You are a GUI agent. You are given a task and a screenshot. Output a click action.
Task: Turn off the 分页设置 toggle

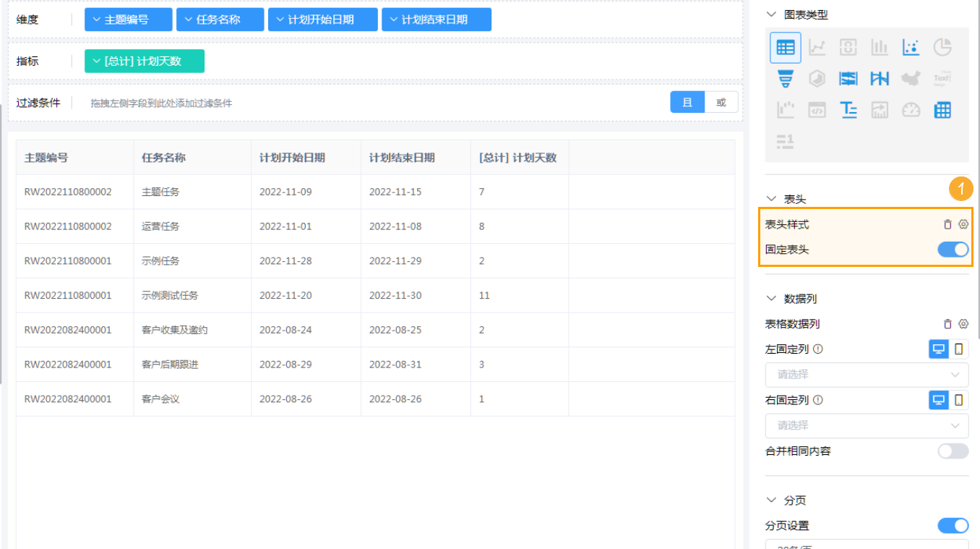coord(953,526)
